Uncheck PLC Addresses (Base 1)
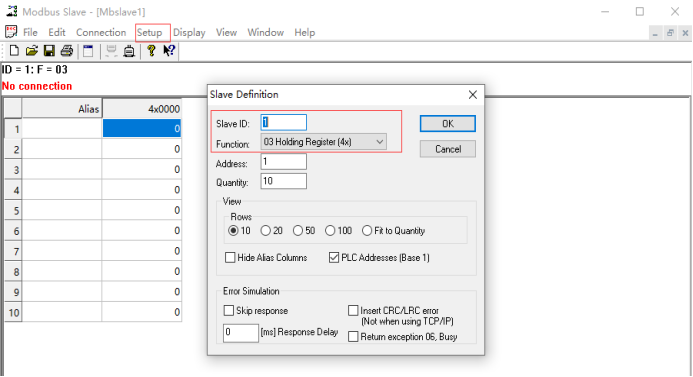 334,257
